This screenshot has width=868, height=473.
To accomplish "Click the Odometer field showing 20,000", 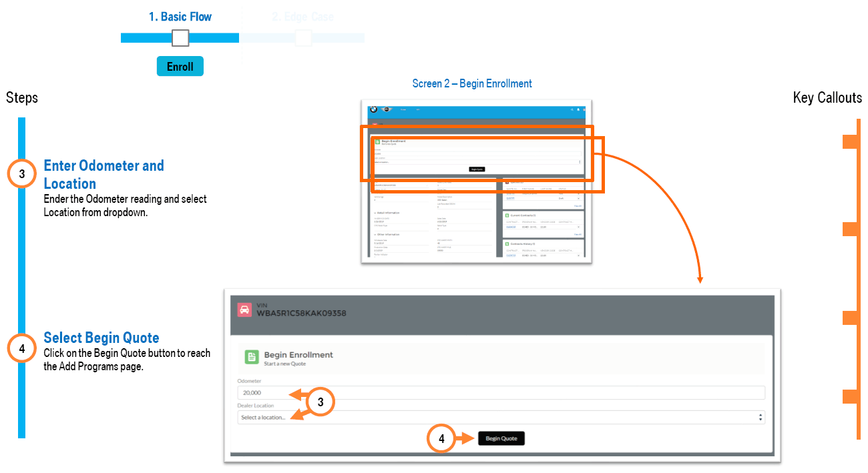I will point(501,393).
